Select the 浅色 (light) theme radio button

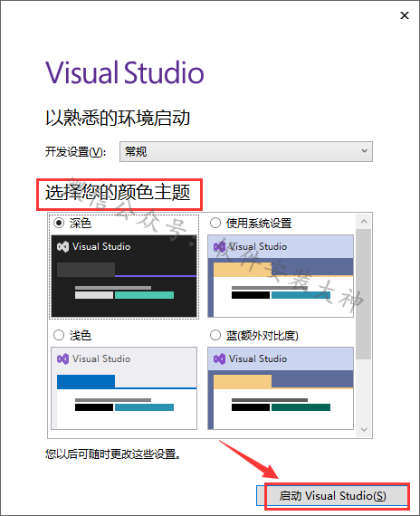pyautogui.click(x=59, y=335)
